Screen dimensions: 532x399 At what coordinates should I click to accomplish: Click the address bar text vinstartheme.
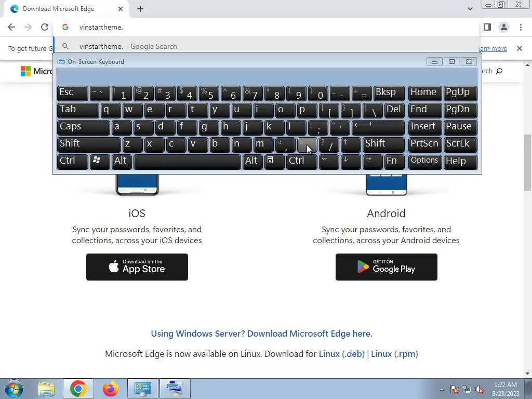click(x=101, y=27)
